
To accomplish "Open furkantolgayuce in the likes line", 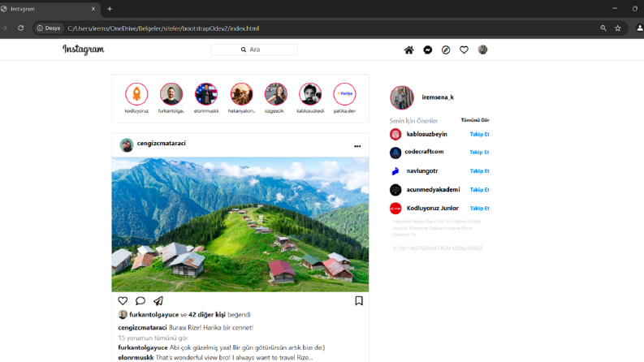I will click(x=154, y=315).
